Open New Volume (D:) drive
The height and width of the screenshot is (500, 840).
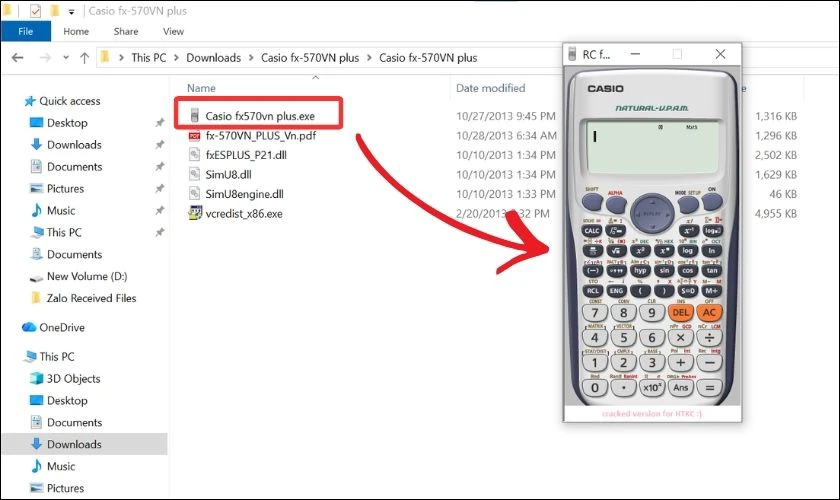point(87,277)
